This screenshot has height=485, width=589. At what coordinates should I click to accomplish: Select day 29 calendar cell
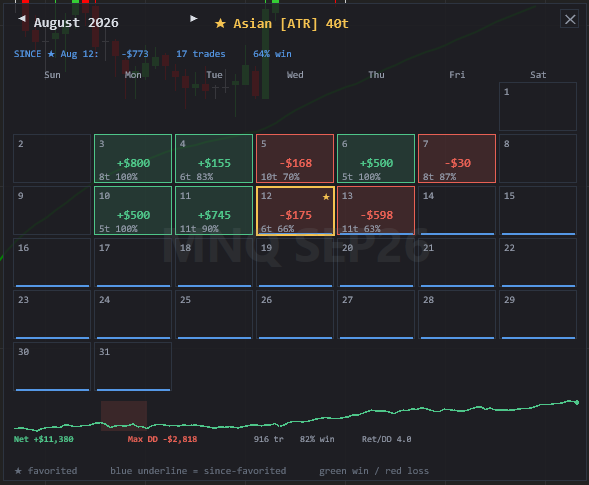coord(538,314)
